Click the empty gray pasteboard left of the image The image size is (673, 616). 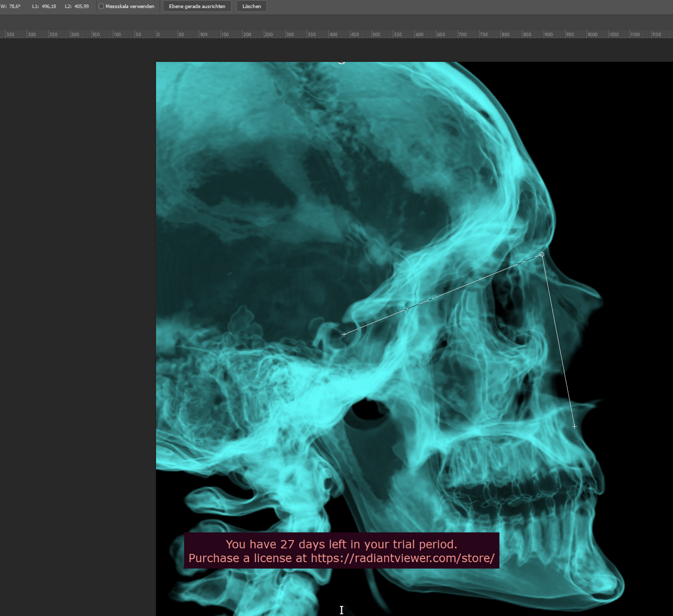click(76, 302)
